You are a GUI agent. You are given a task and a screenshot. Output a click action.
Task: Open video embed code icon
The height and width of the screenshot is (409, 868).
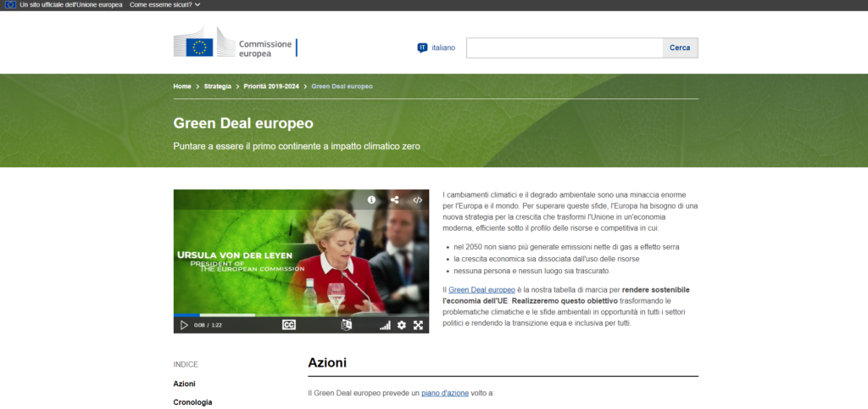pos(417,199)
